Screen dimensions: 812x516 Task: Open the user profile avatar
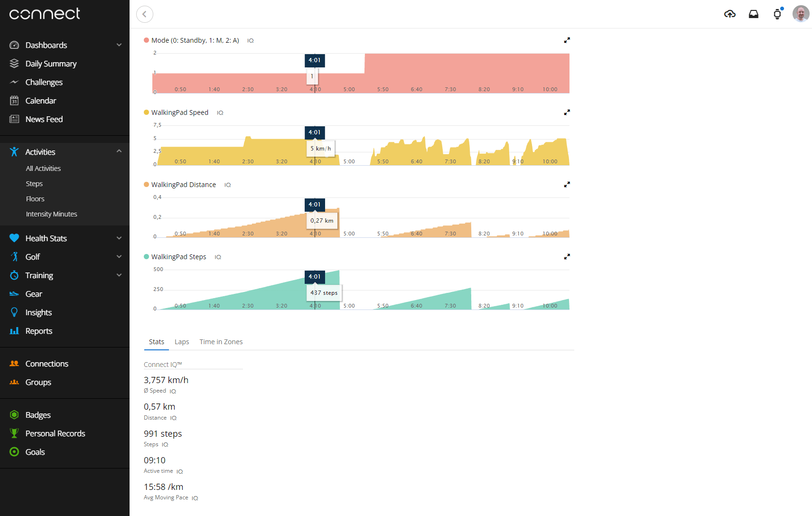pos(801,14)
